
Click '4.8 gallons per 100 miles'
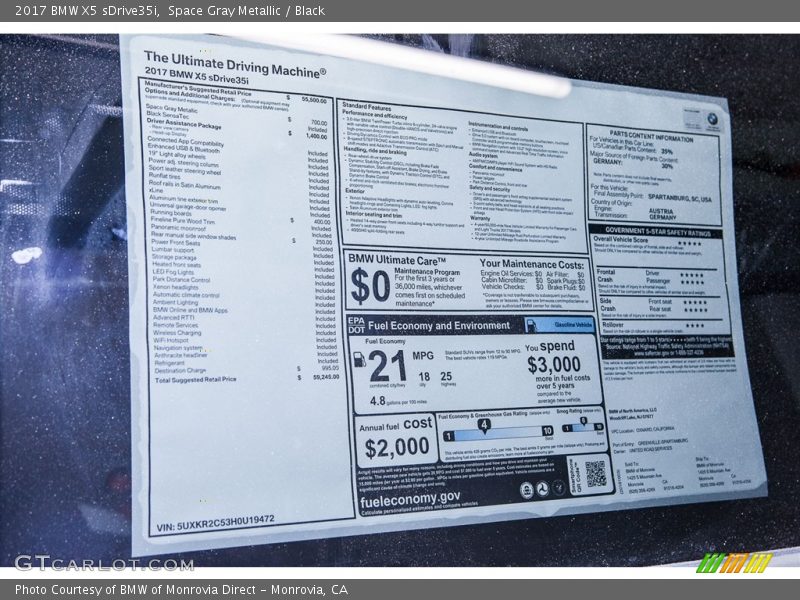pos(398,401)
